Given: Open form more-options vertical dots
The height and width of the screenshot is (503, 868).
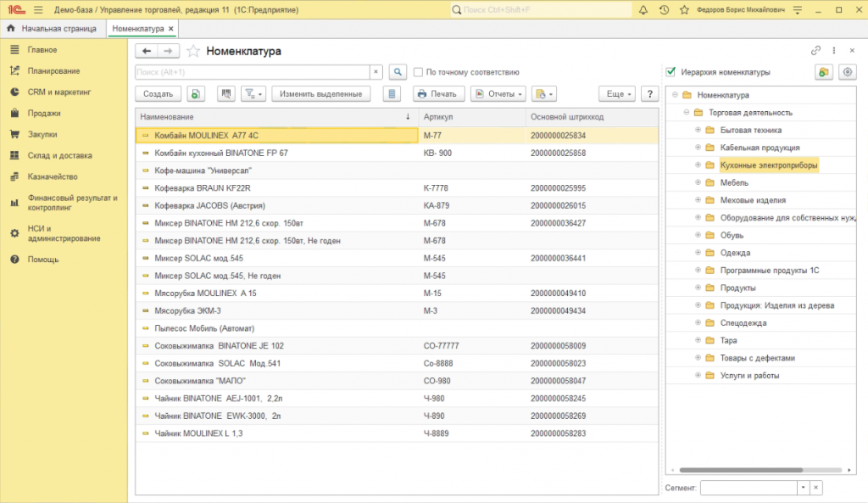Looking at the screenshot, I should click(x=834, y=50).
